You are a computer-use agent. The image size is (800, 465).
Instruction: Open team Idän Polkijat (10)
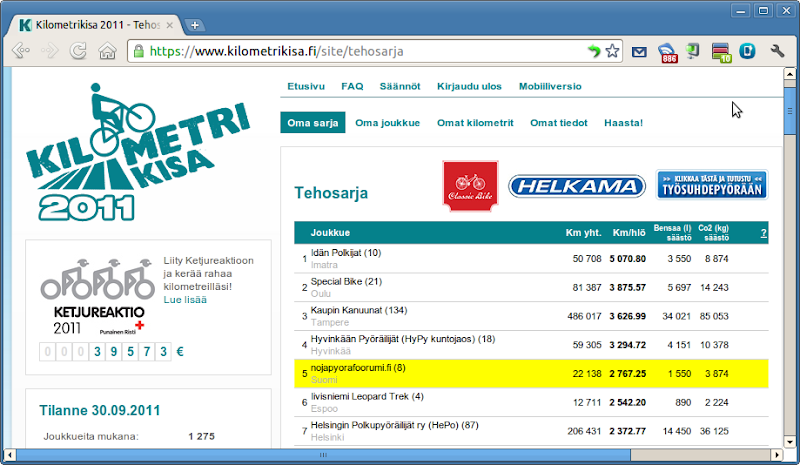[x=346, y=253]
